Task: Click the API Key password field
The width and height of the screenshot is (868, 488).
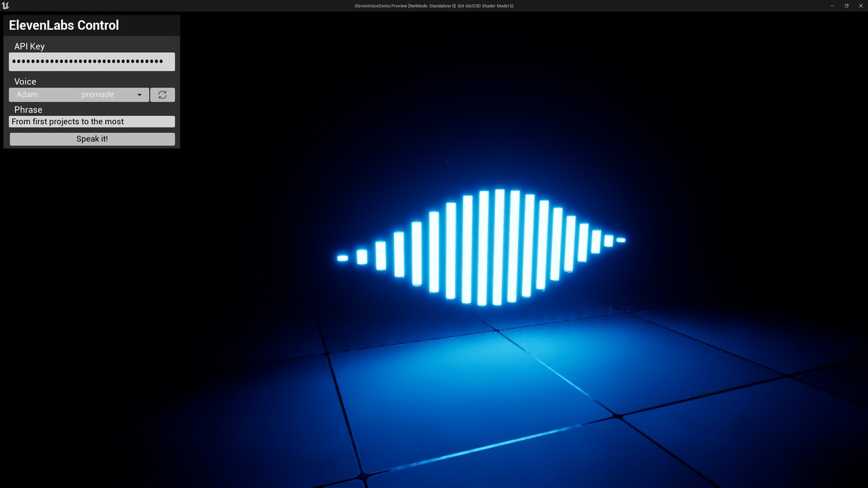Action: coord(92,62)
